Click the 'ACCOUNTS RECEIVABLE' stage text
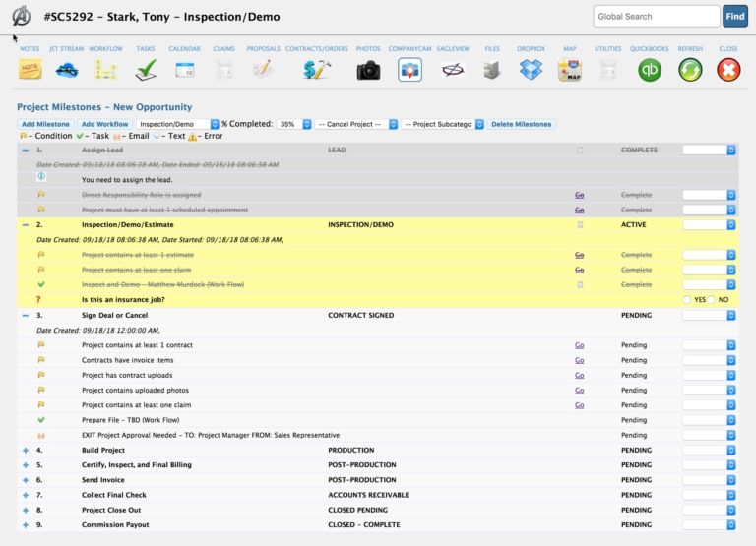This screenshot has width=756, height=546. click(368, 495)
